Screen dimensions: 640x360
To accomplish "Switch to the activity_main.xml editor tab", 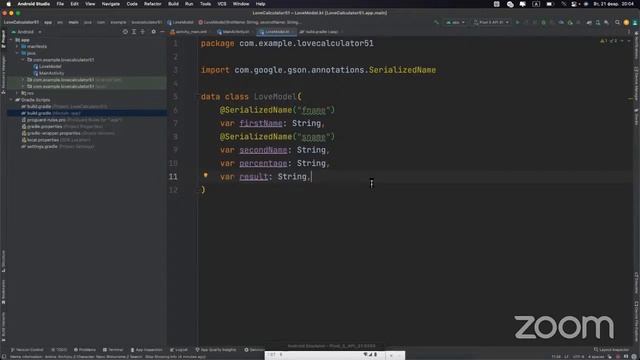I will pyautogui.click(x=189, y=31).
